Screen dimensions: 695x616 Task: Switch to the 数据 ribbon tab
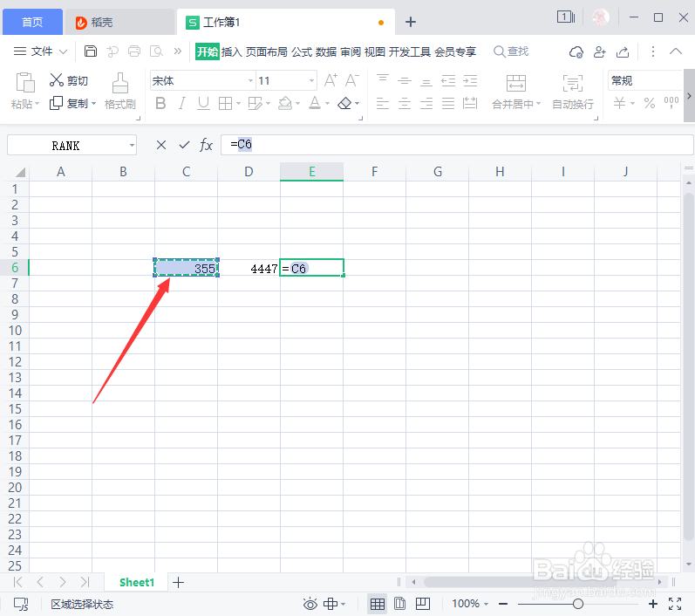pyautogui.click(x=326, y=51)
